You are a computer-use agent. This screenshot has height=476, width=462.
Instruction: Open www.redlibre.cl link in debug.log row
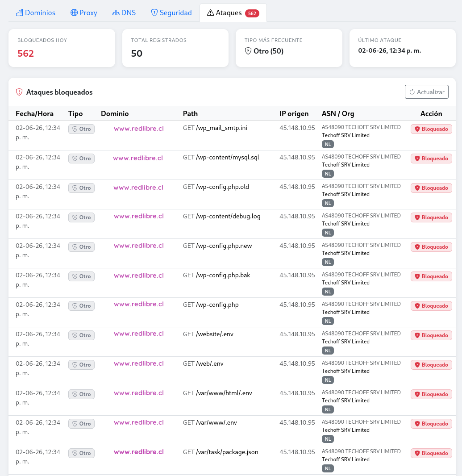coord(139,216)
